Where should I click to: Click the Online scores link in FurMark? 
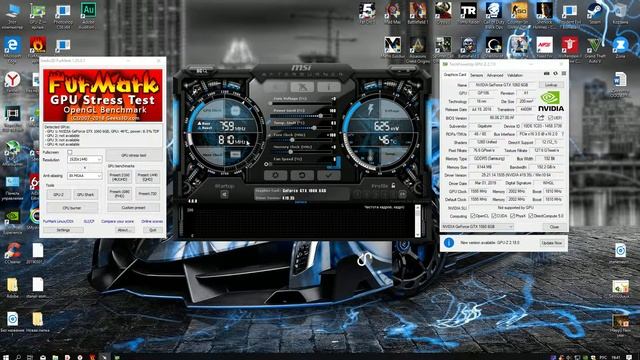152,221
